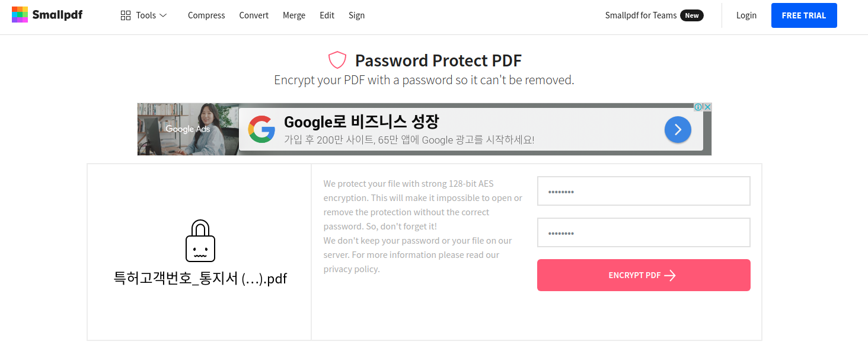
Task: Select the Merge menu item
Action: click(294, 15)
